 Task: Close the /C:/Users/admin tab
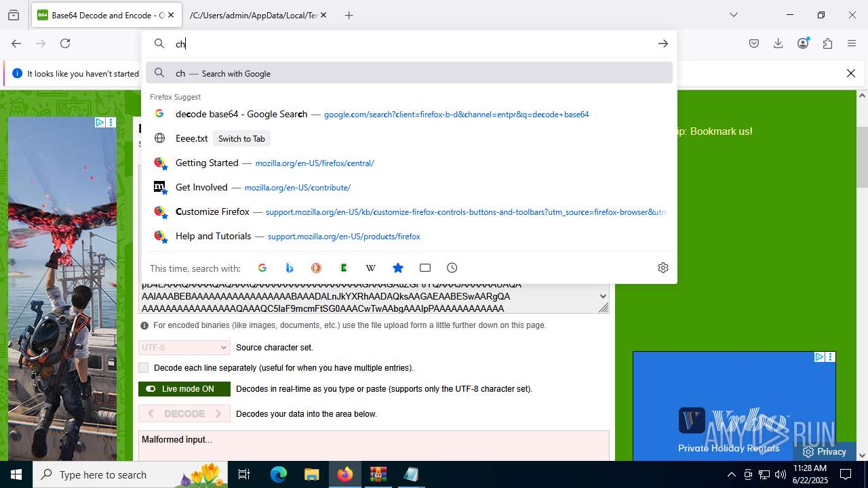[323, 15]
